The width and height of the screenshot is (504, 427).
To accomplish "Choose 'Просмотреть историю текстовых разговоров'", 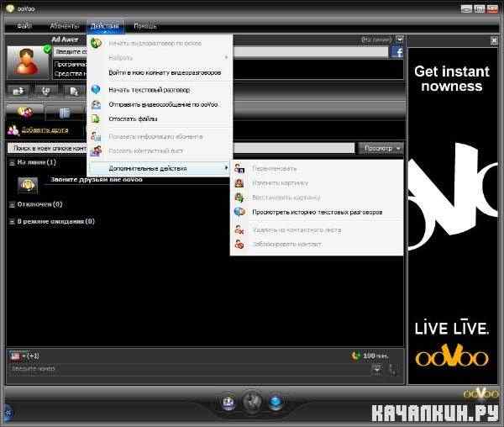I will coord(317,212).
